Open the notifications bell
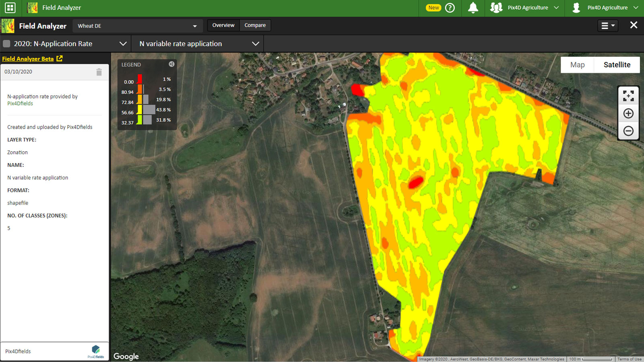Screen dimensions: 644x362 pyautogui.click(x=473, y=8)
